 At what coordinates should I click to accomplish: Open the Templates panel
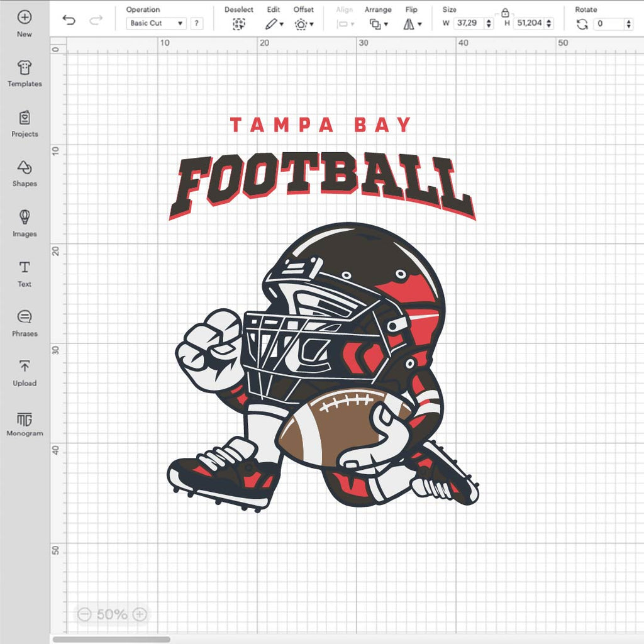click(25, 68)
